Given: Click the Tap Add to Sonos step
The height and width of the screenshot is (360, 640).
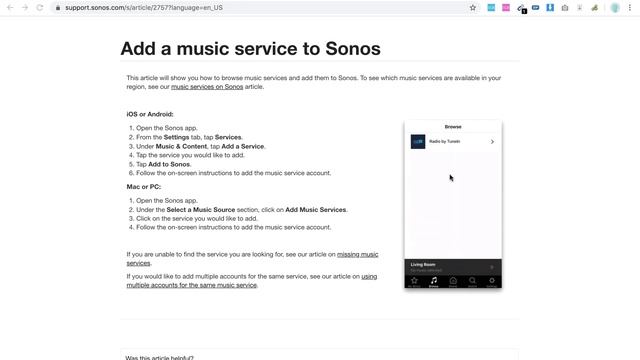Looking at the screenshot, I should click(163, 164).
